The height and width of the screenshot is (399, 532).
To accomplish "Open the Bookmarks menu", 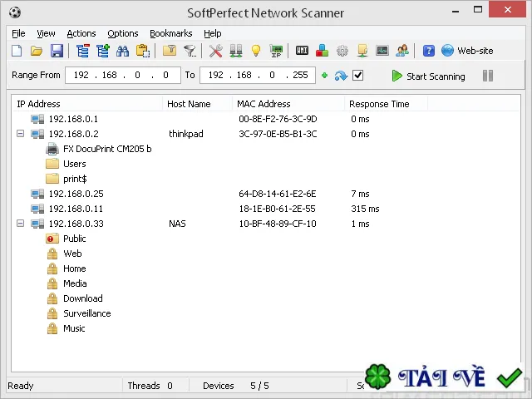I will pyautogui.click(x=171, y=33).
